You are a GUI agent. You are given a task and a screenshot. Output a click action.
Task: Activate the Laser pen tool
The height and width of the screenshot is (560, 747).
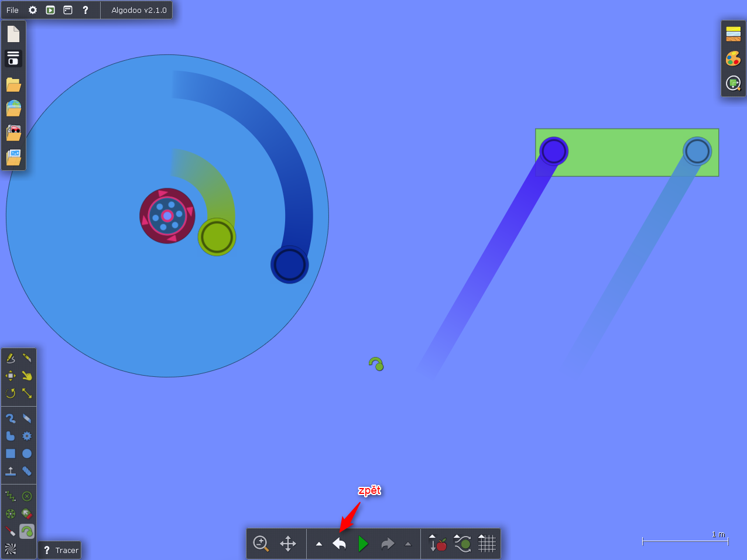coord(11,531)
